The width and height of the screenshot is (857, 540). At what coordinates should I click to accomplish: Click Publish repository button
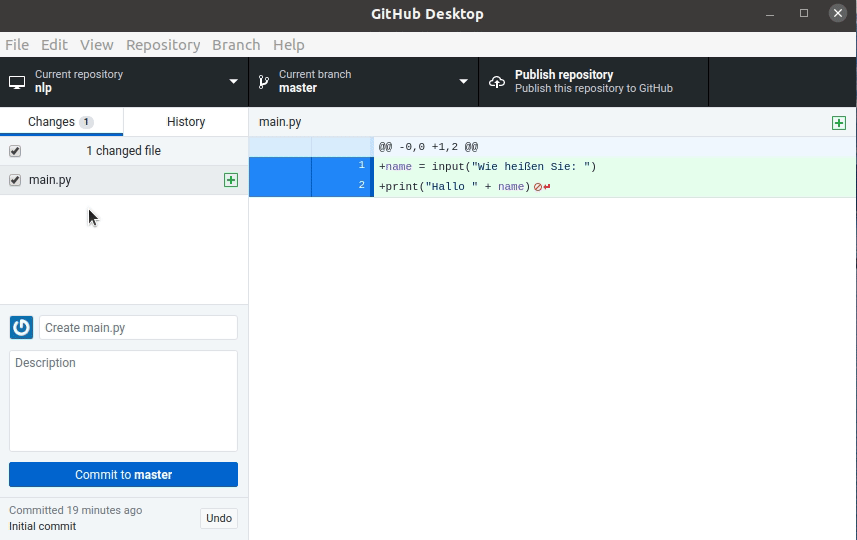594,82
